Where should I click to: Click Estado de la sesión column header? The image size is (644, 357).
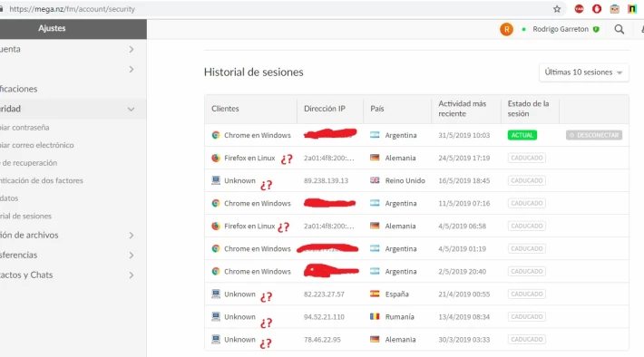click(528, 109)
